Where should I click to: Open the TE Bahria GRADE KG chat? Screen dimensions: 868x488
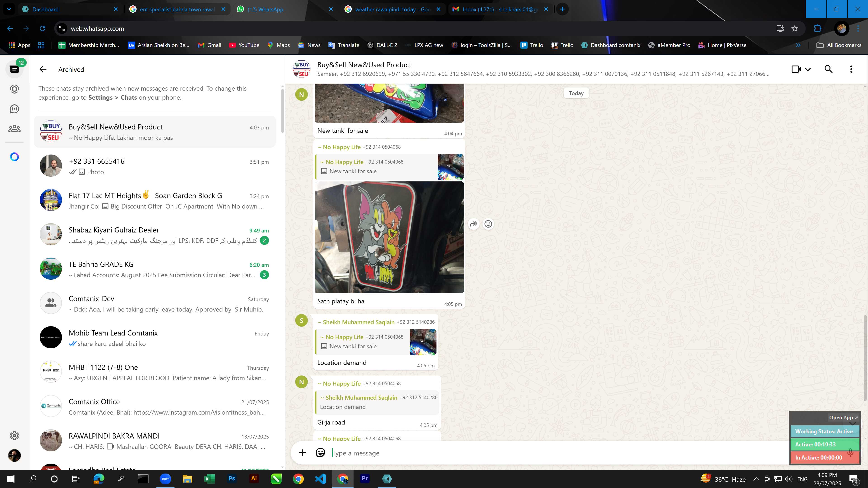pyautogui.click(x=155, y=269)
